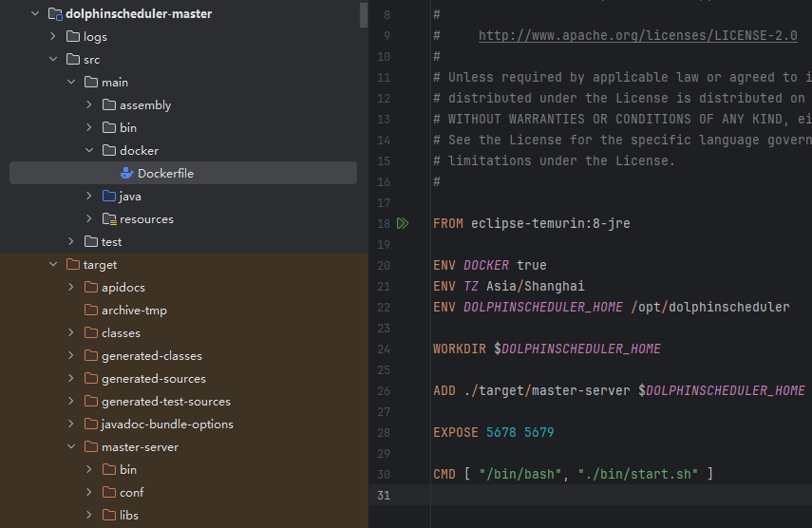Expand the test folder
Viewport: 812px width, 528px height.
click(71, 241)
